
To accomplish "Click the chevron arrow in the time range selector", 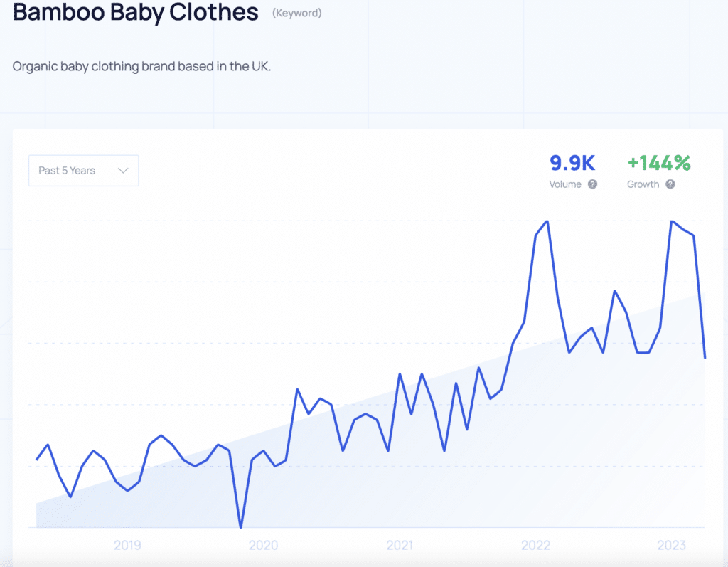I will pos(123,171).
